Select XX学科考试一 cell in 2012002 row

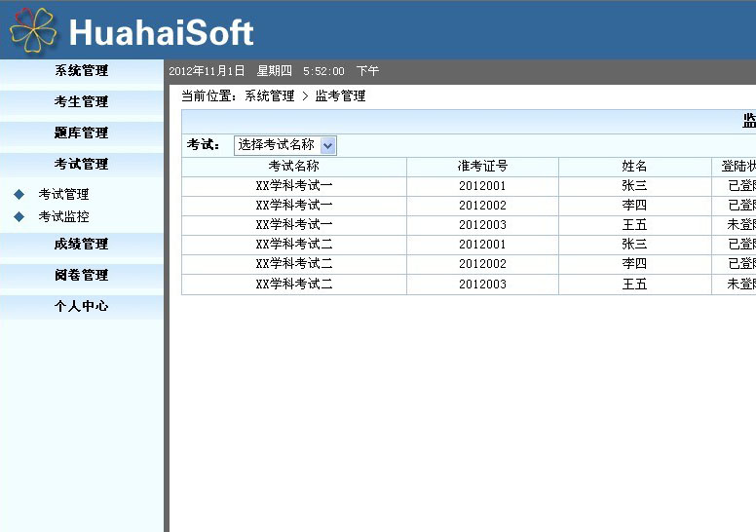click(294, 206)
